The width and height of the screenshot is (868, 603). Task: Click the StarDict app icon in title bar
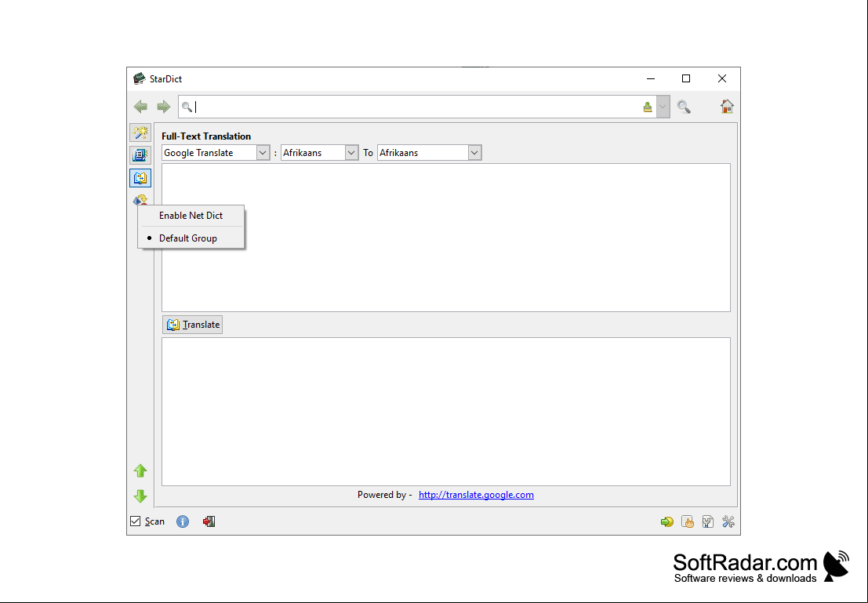point(140,78)
